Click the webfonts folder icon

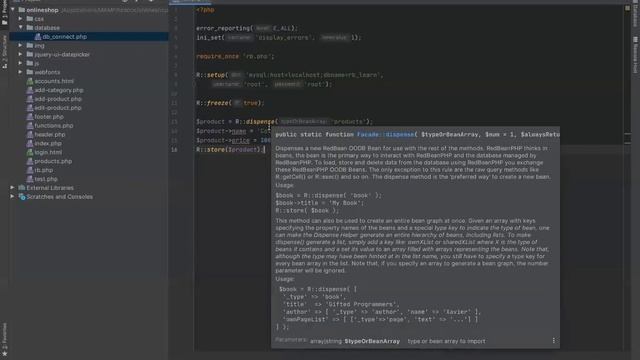(30, 72)
